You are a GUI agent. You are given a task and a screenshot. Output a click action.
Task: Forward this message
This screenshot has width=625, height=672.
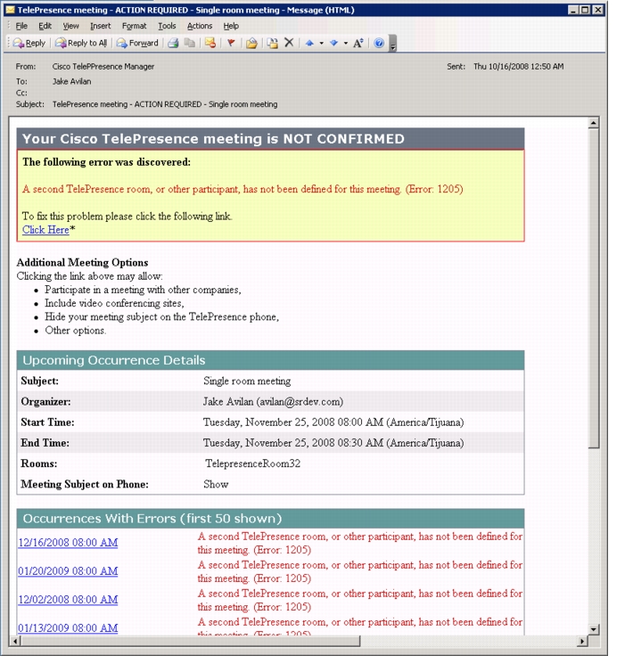click(x=137, y=43)
